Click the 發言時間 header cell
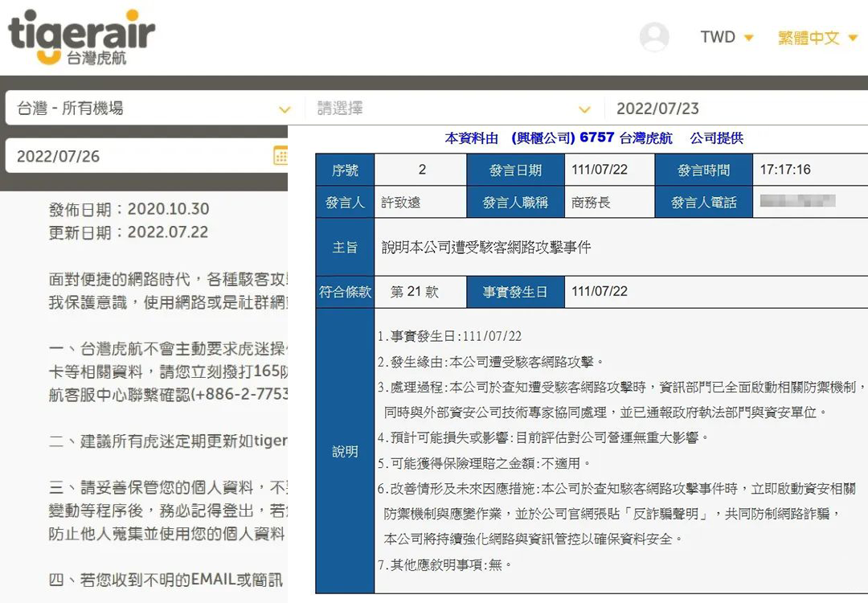This screenshot has height=603, width=868. click(703, 170)
